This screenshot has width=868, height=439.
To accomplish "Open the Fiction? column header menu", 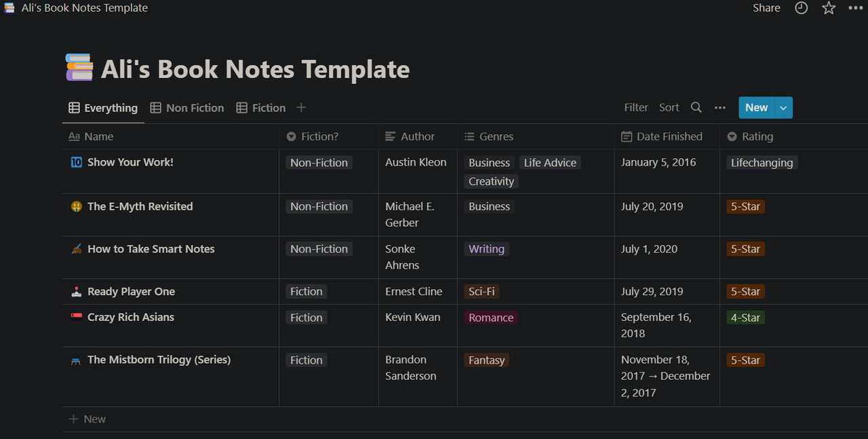I will (319, 136).
